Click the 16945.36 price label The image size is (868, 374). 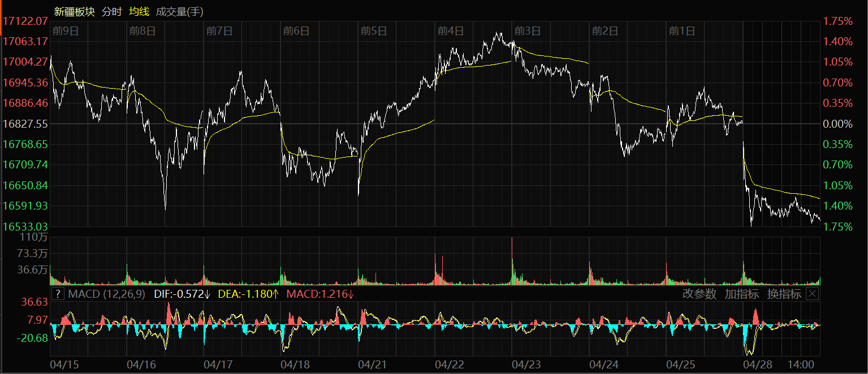point(25,82)
